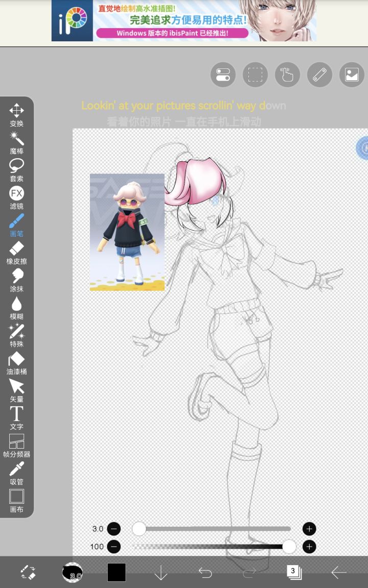Select the Magic Wand (魔棒) tool
Screen dimensions: 368x588
[16, 143]
